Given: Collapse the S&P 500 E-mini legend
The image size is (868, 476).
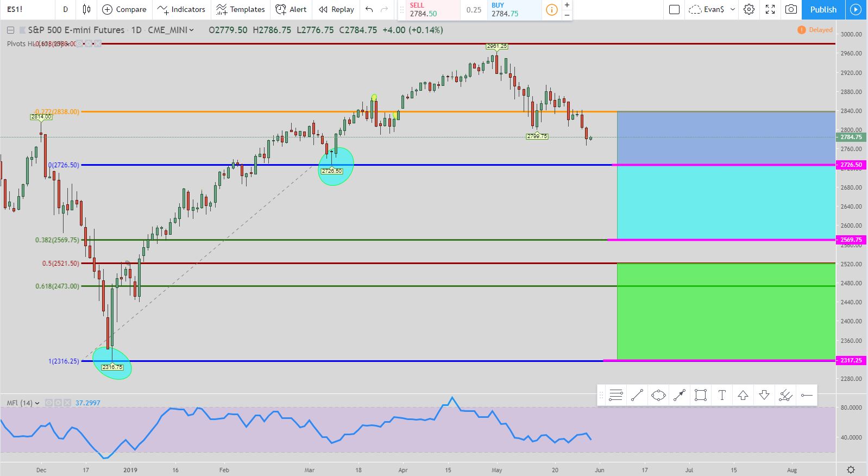Looking at the screenshot, I should (x=10, y=30).
